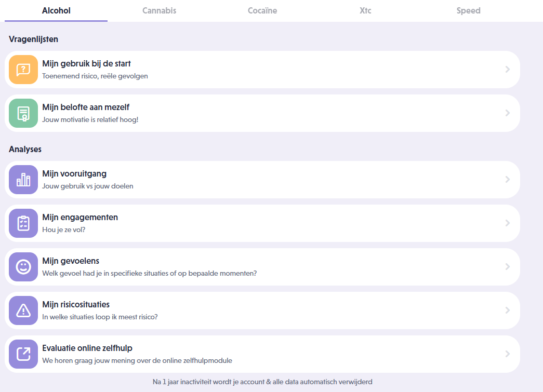This screenshot has height=392, width=543.
Task: Switch to the Cannabis tab
Action: pos(159,10)
